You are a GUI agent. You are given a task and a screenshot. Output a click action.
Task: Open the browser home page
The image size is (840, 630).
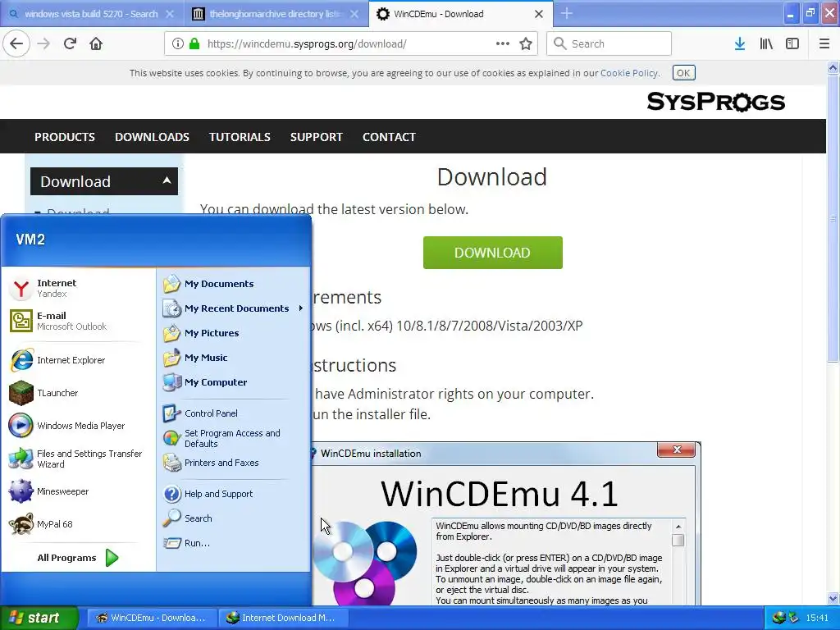click(x=96, y=43)
